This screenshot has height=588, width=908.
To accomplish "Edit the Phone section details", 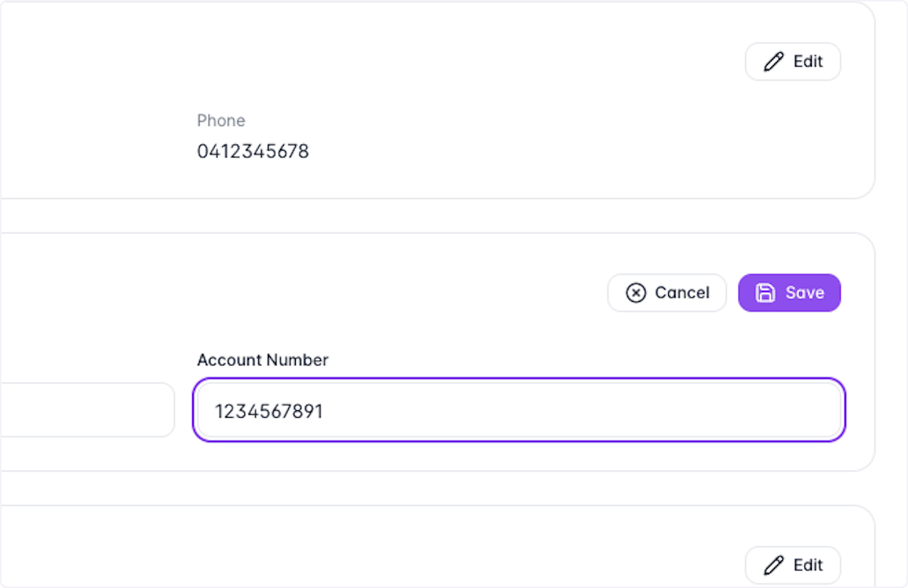I will [793, 61].
